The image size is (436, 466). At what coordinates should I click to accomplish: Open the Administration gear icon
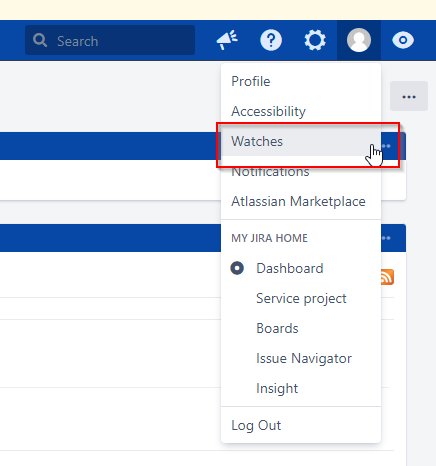[x=315, y=40]
